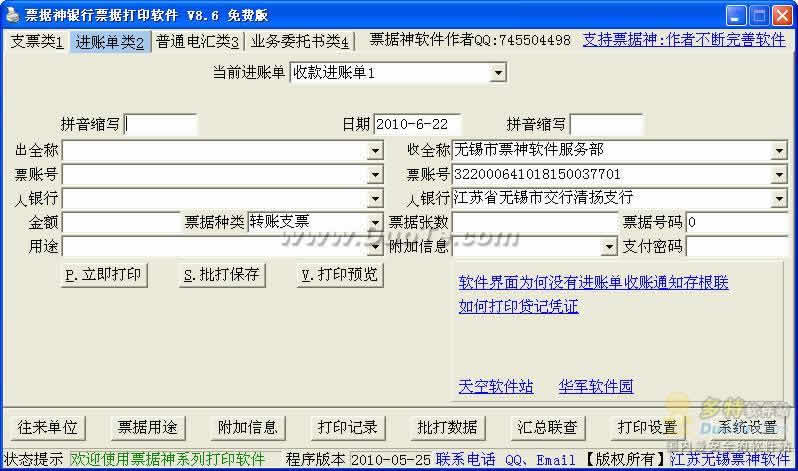
Task: Open the 批打数据 button
Action: (x=447, y=427)
